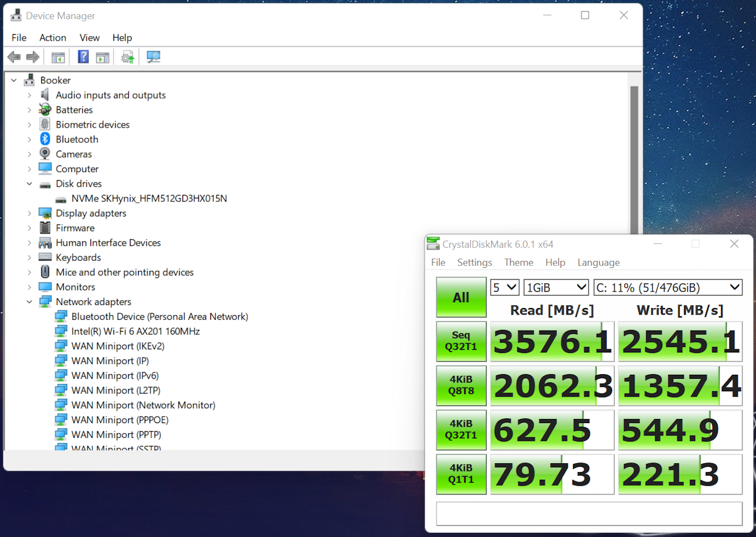Click the Forward arrow in Device Manager toolbar
This screenshot has width=756, height=537.
33,57
